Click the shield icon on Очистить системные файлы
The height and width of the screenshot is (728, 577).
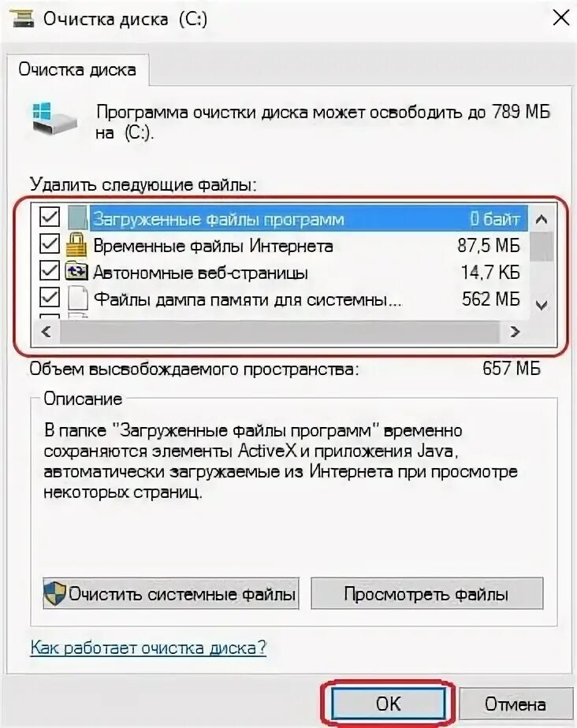click(55, 594)
